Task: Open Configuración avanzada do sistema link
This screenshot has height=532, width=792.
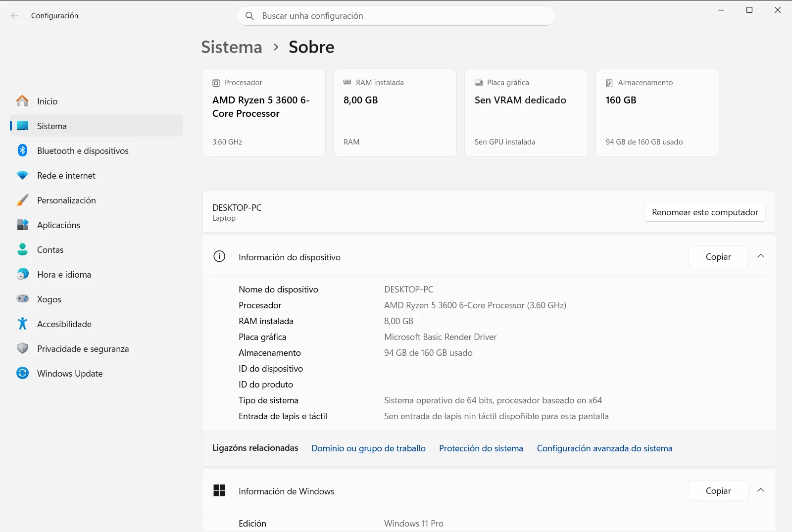Action: [x=604, y=448]
